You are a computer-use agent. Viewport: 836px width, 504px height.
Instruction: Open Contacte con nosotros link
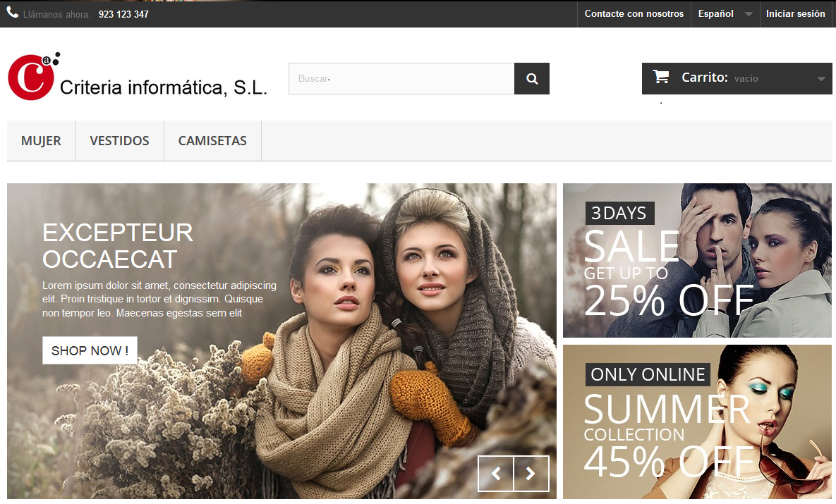tap(634, 14)
